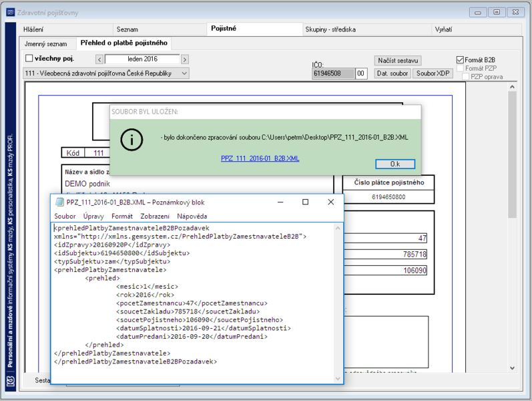The image size is (532, 401).
Task: Confirm the dialog with the O.k button
Action: (x=395, y=164)
